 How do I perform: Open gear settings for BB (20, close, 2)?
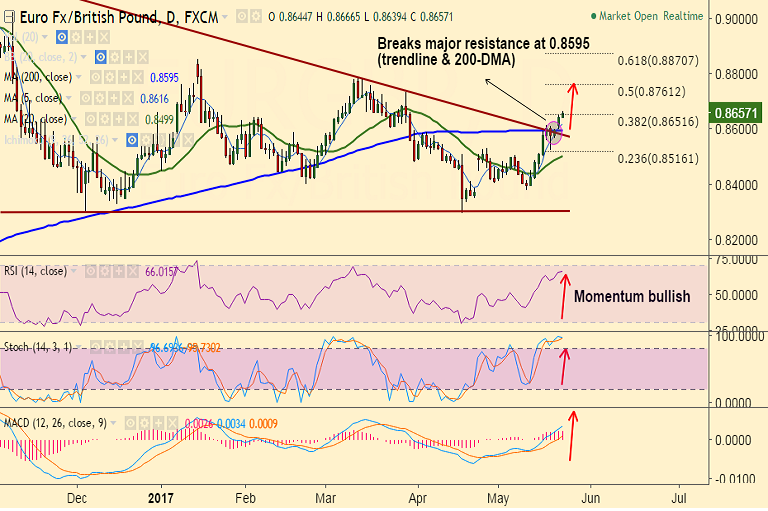[x=115, y=57]
